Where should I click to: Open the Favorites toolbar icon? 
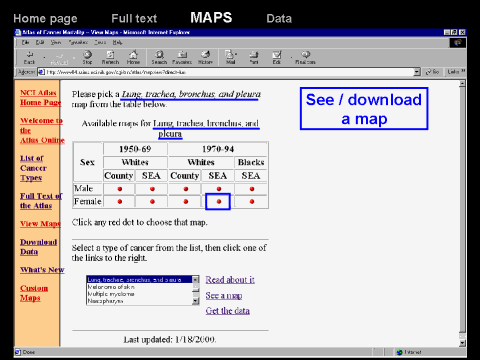point(182,57)
